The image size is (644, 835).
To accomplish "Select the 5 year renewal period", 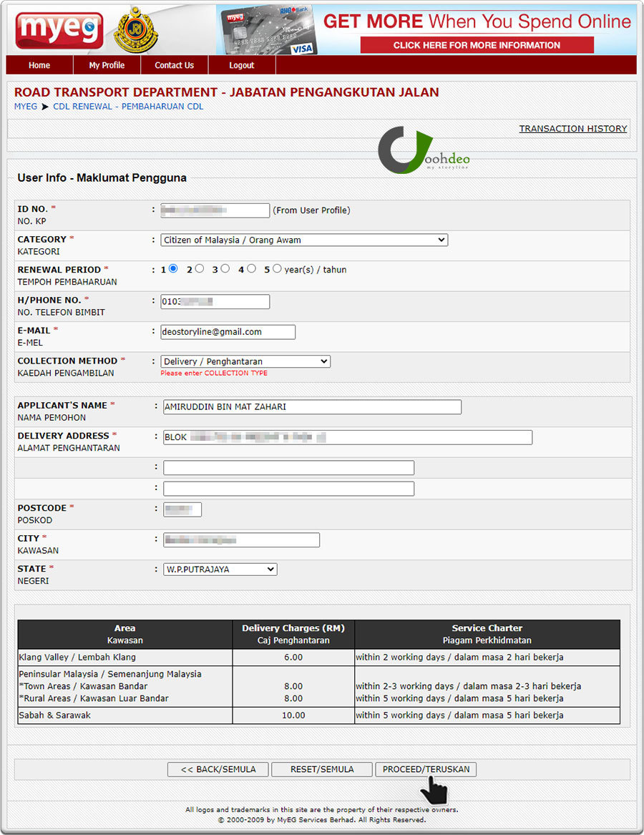I will point(277,269).
